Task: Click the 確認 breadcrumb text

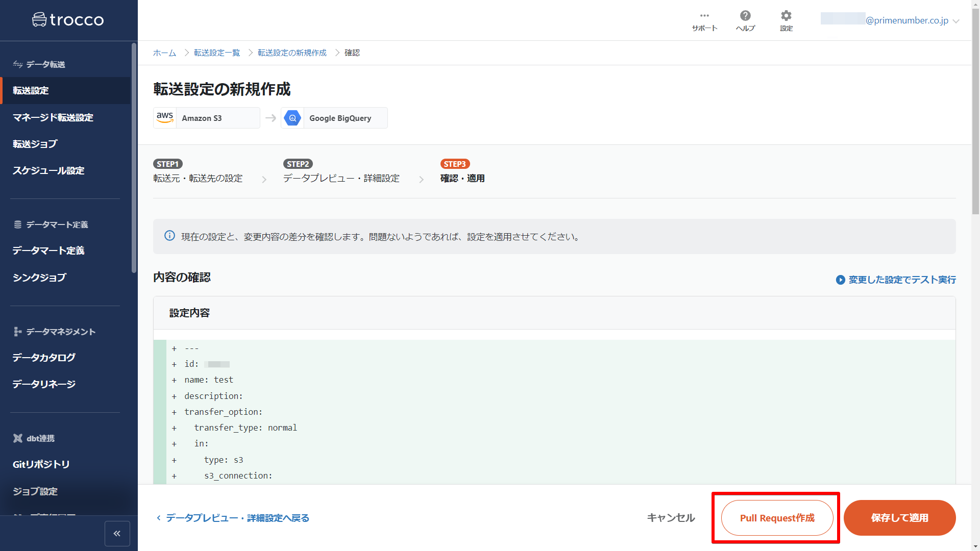Action: pyautogui.click(x=352, y=53)
